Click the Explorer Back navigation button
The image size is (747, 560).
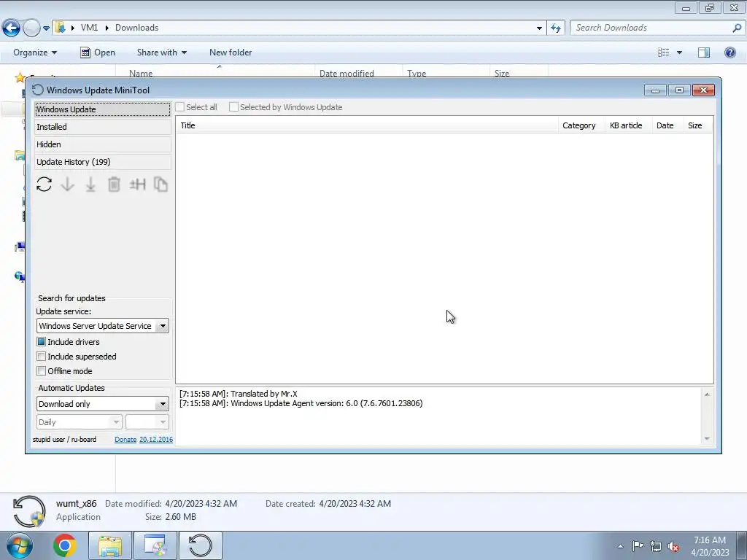pos(12,28)
